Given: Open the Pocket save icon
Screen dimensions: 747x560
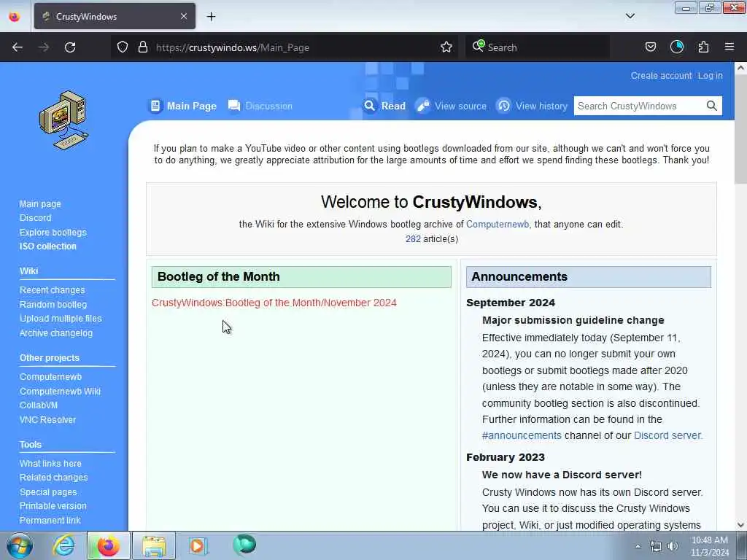Looking at the screenshot, I should pyautogui.click(x=650, y=47).
